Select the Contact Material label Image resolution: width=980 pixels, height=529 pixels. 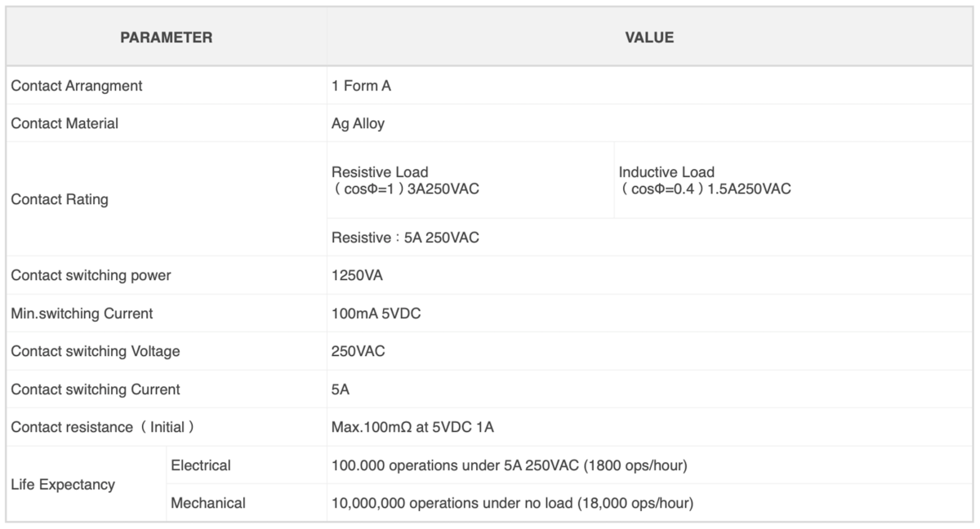pyautogui.click(x=65, y=123)
